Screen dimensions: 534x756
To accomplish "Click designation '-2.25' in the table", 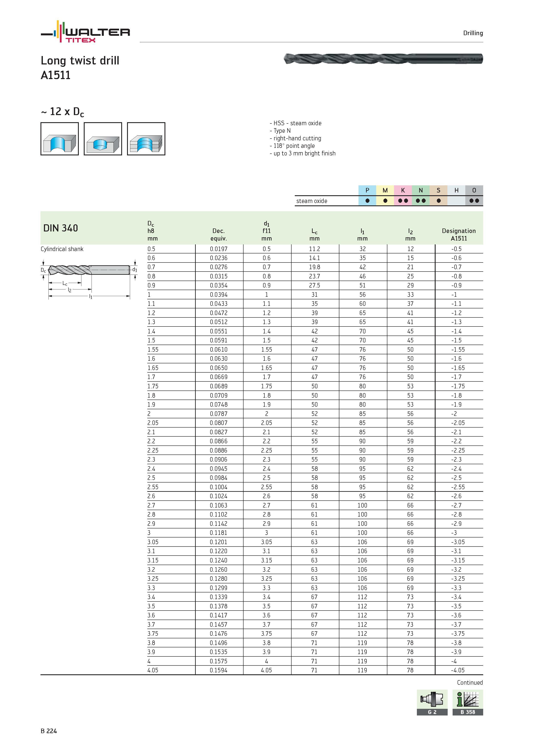I will [458, 450].
